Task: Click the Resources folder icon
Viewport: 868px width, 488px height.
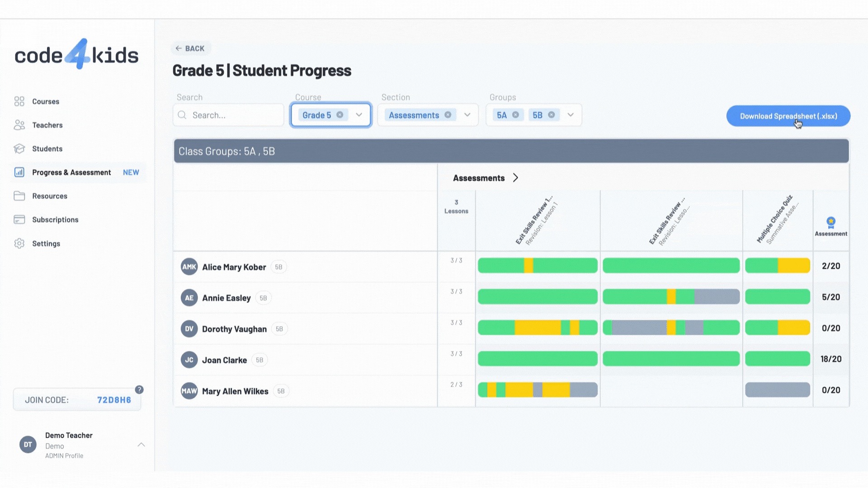Action: click(x=19, y=196)
